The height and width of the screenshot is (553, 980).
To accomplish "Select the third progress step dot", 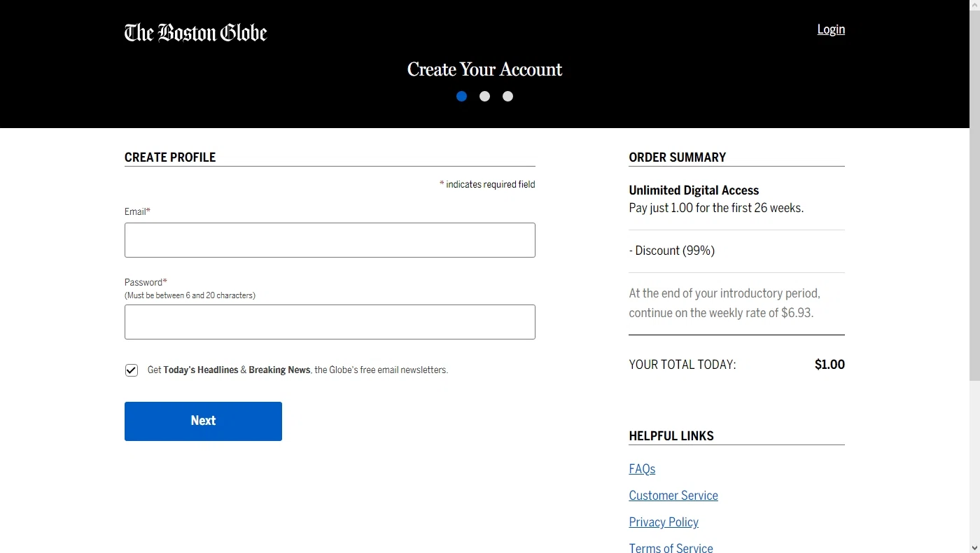I will (507, 97).
